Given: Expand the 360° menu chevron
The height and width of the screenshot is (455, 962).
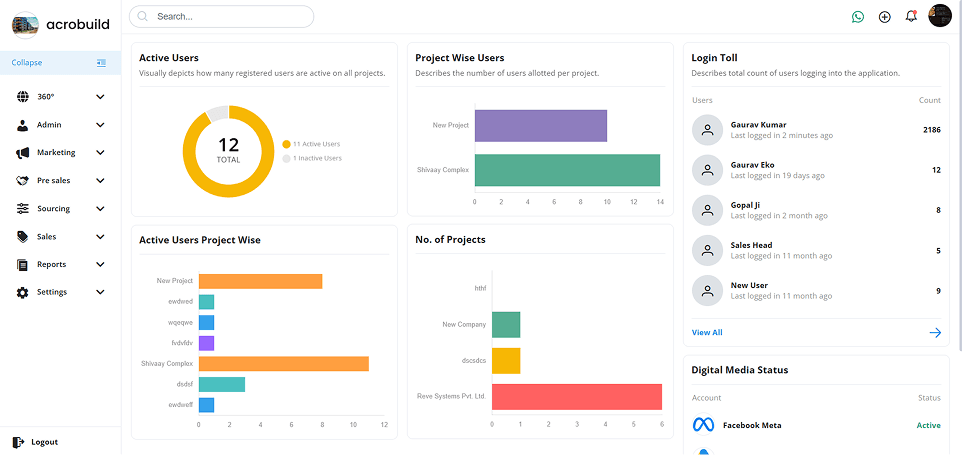Looking at the screenshot, I should point(100,97).
